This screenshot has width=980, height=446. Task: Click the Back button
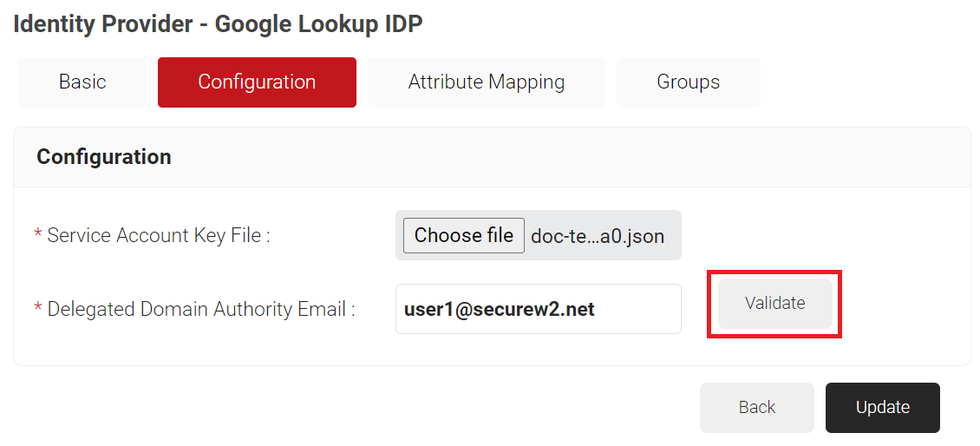click(x=756, y=408)
